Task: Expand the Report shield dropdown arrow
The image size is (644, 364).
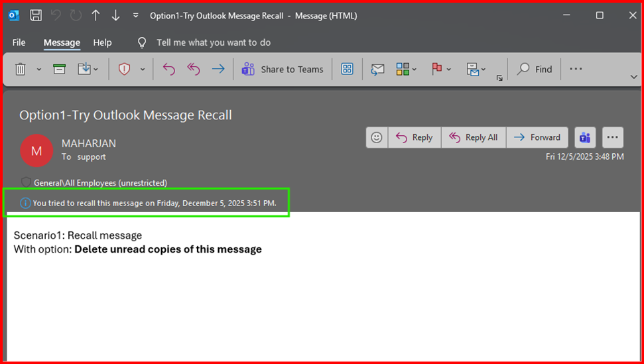Action: click(143, 69)
